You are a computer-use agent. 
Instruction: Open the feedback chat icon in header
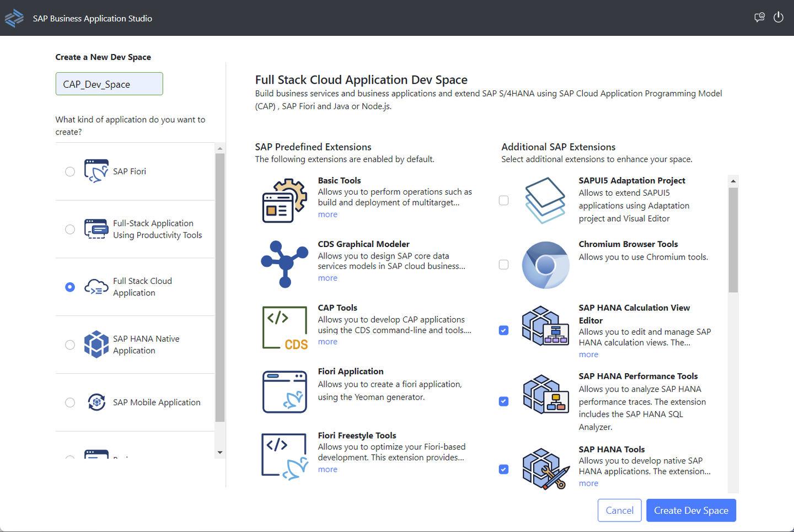759,18
